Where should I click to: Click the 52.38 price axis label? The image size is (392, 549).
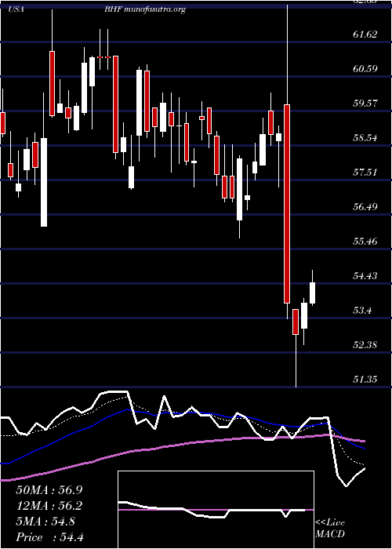tap(365, 345)
